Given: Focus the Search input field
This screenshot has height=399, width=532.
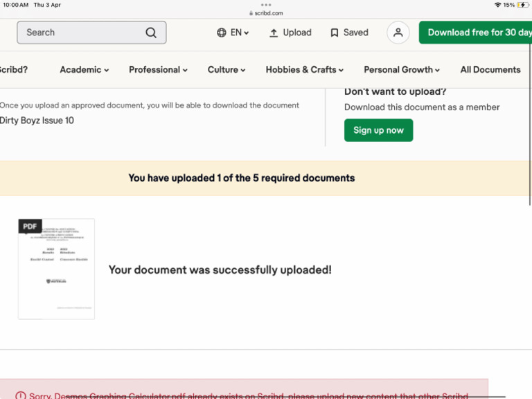Looking at the screenshot, I should tap(91, 33).
